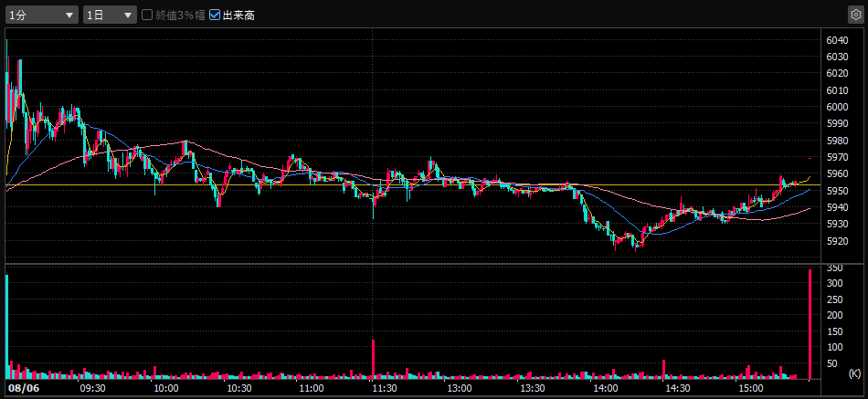Click the 6040 price axis label
The width and height of the screenshot is (868, 399).
[837, 40]
